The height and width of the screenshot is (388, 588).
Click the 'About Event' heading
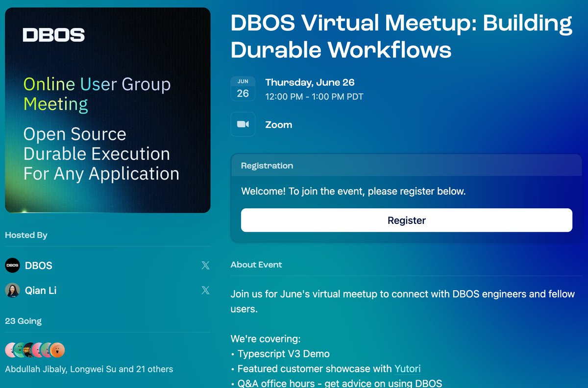pyautogui.click(x=256, y=265)
